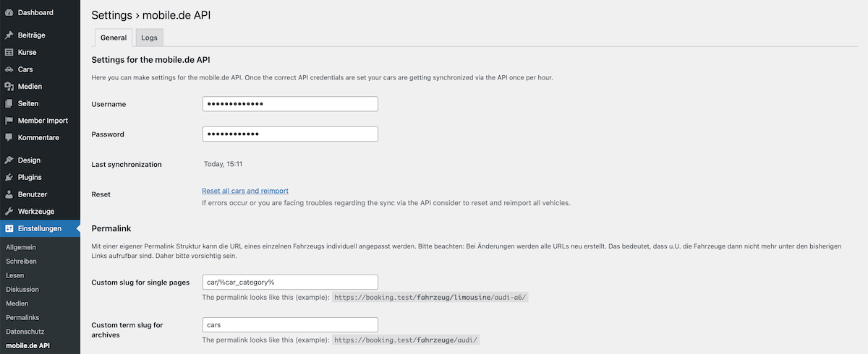Screen dimensions: 868x354
Task: Click the Kommentare speech bubble icon
Action: pos(9,137)
